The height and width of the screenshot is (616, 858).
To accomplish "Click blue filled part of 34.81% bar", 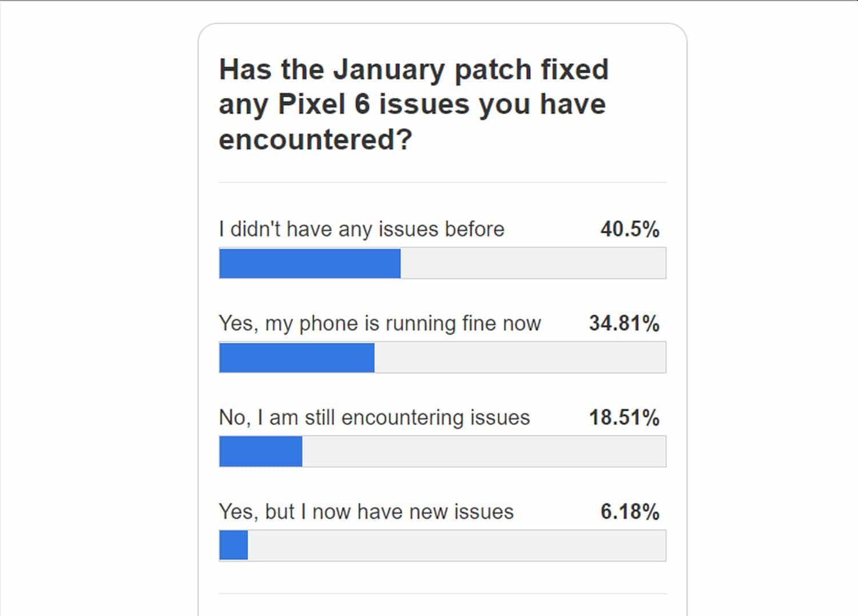I will pos(297,357).
